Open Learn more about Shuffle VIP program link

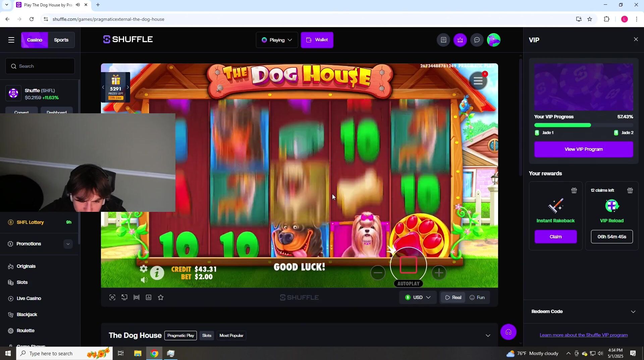584,335
